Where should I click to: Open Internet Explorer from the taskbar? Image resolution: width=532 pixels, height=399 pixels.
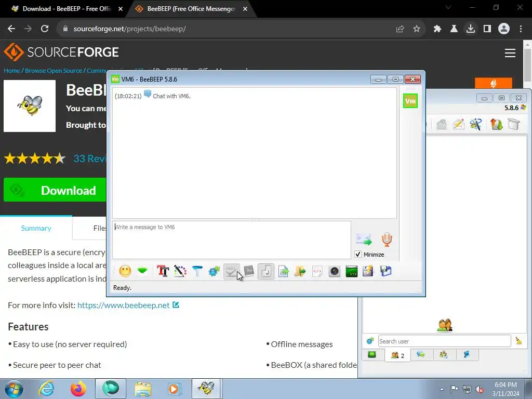46,389
